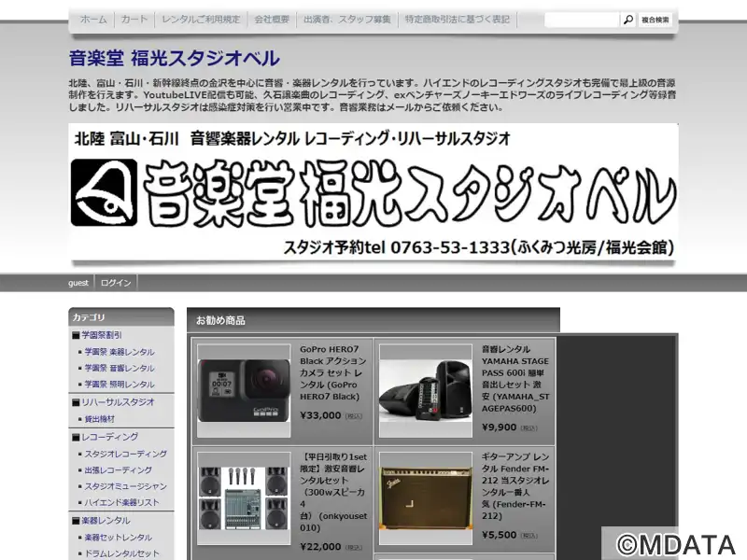Viewport: 747px width, 560px height.
Task: Click the ¥9,900 price
Action: pyautogui.click(x=499, y=427)
